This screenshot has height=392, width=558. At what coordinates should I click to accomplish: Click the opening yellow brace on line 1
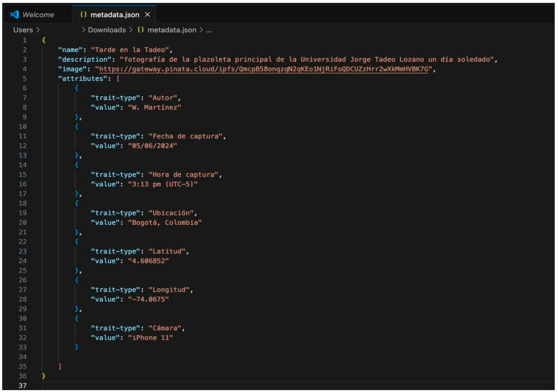click(44, 40)
